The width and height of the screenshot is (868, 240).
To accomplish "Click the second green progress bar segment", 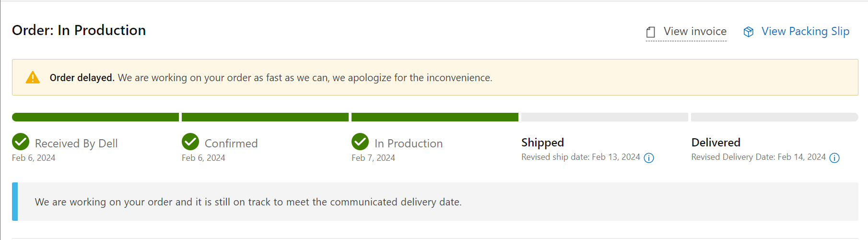I will [x=265, y=117].
